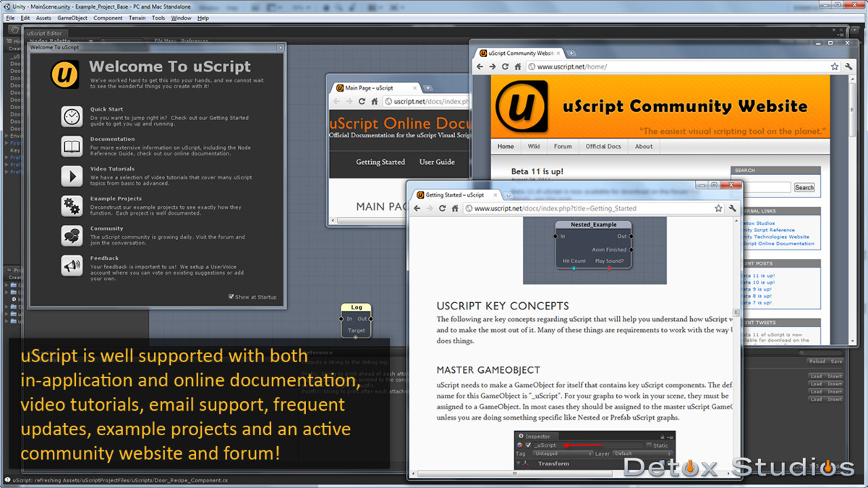The width and height of the screenshot is (868, 488).
Task: Go forward in Community Website browser
Action: pos(493,67)
